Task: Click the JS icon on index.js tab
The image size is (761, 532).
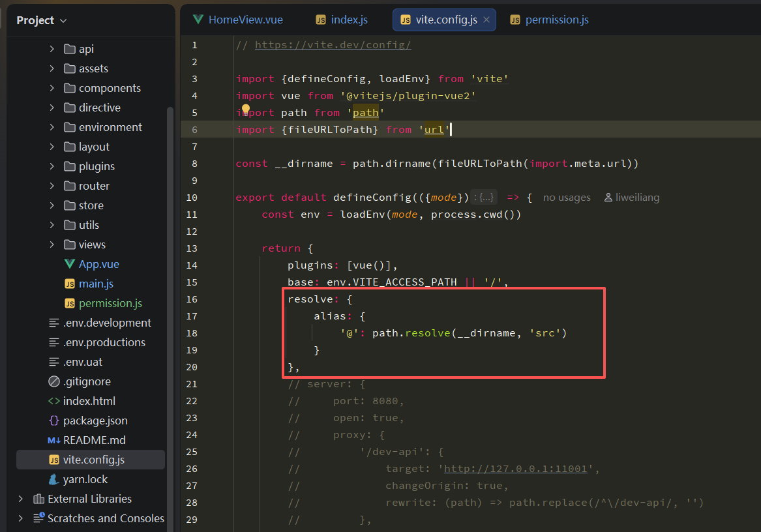Action: point(321,20)
